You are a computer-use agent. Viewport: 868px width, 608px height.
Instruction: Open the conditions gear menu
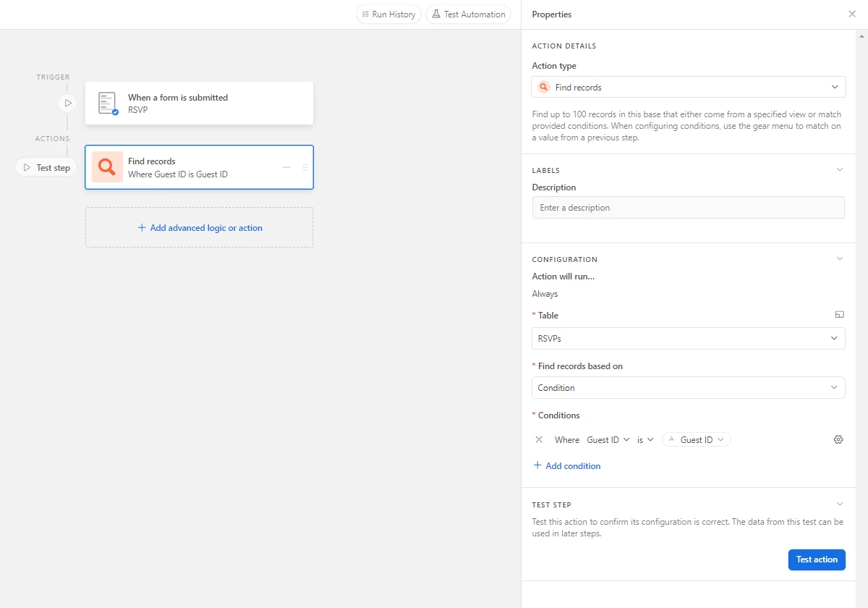pyautogui.click(x=838, y=439)
